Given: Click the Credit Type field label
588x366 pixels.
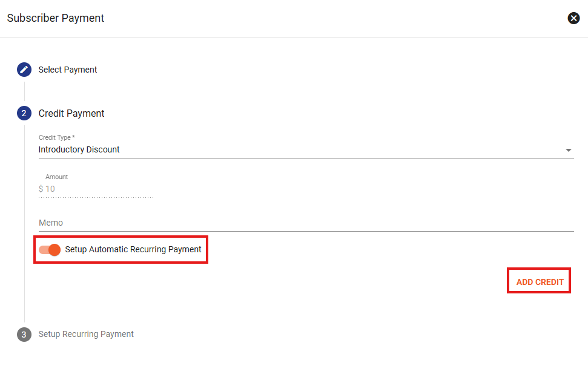Looking at the screenshot, I should point(57,137).
